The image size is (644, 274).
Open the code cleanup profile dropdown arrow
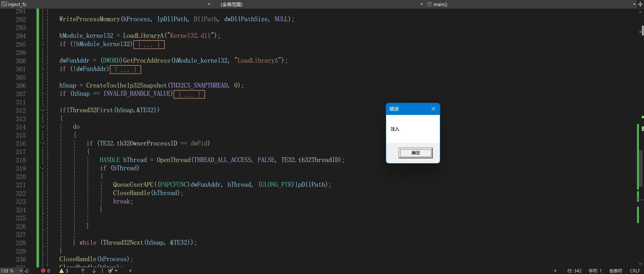click(116, 271)
